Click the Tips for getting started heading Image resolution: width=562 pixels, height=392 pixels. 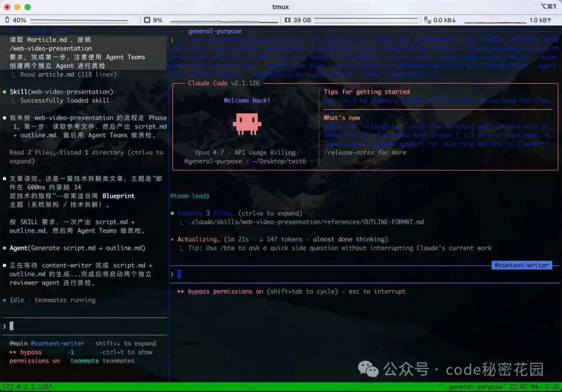point(366,92)
